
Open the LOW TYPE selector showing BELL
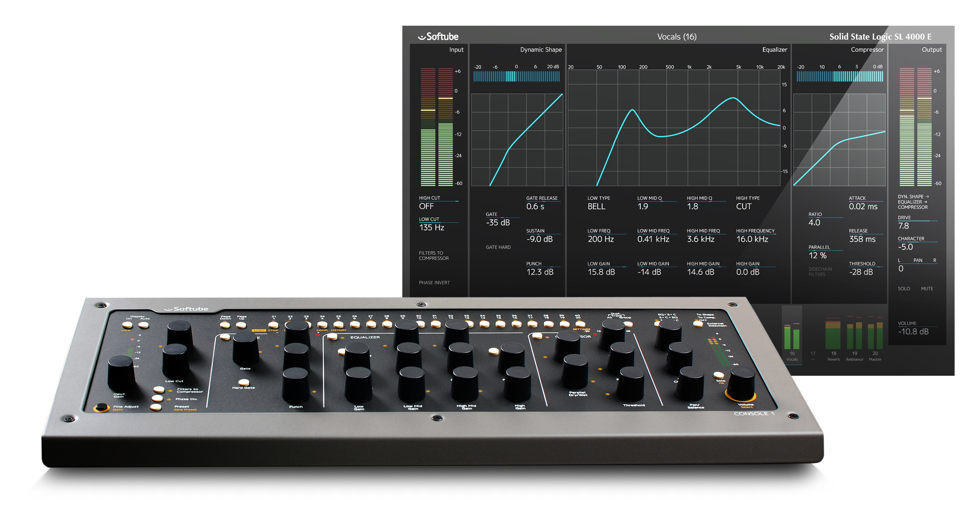coord(596,206)
